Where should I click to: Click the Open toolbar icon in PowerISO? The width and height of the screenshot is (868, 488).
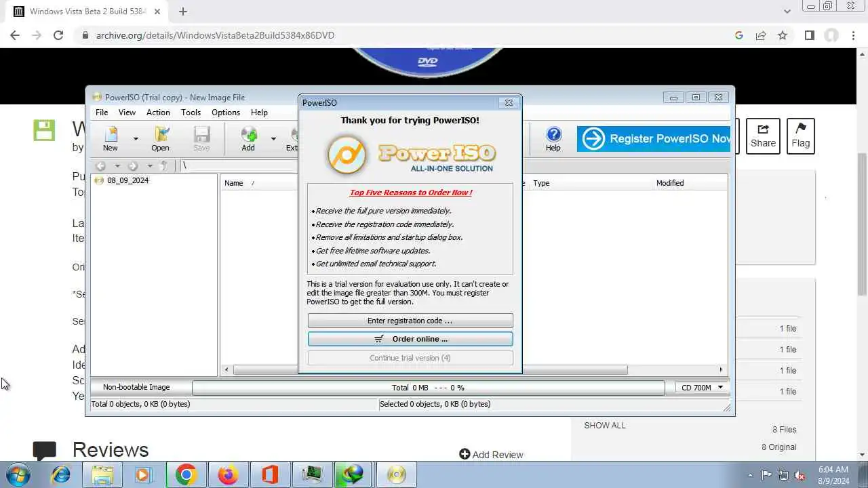point(160,138)
